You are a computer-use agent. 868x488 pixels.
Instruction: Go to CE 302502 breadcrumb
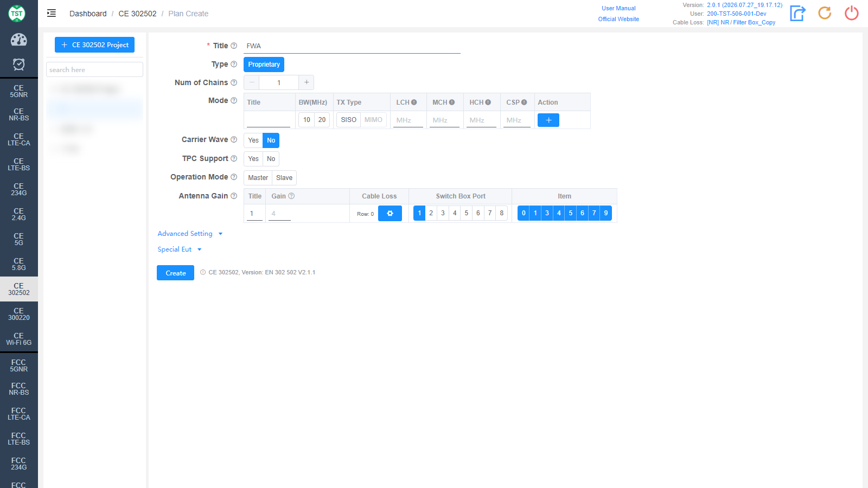[137, 14]
